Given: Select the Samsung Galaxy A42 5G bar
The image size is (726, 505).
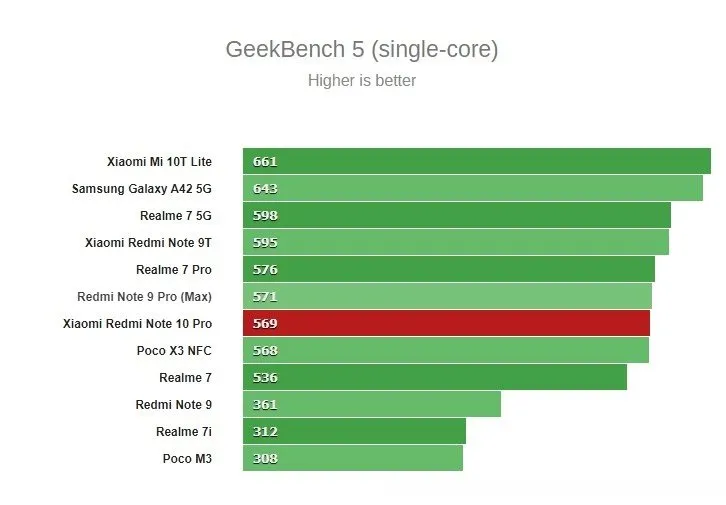Looking at the screenshot, I should (472, 188).
